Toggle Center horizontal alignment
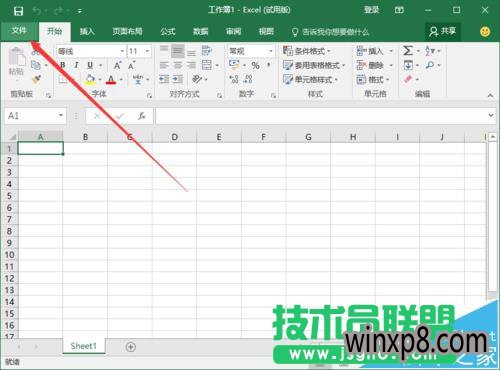 pos(178,65)
